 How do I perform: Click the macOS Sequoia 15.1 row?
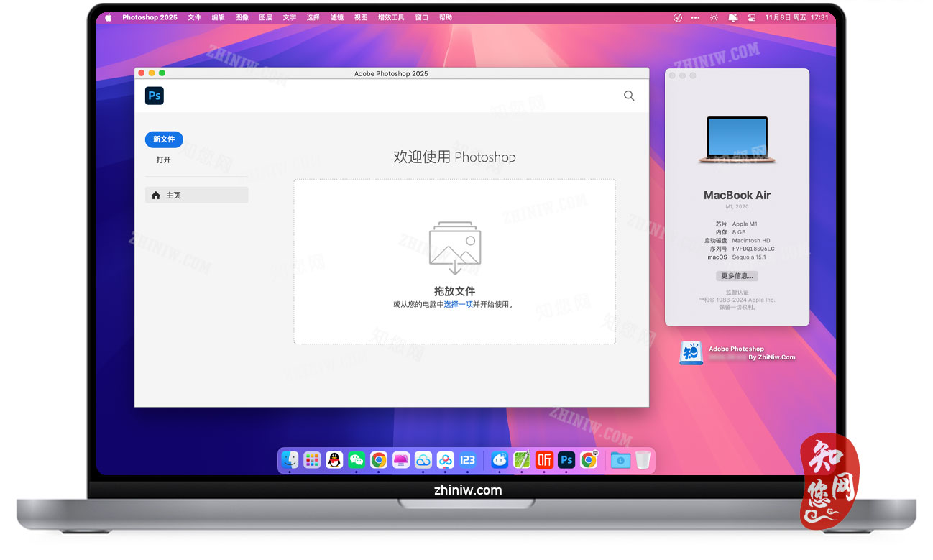point(737,257)
